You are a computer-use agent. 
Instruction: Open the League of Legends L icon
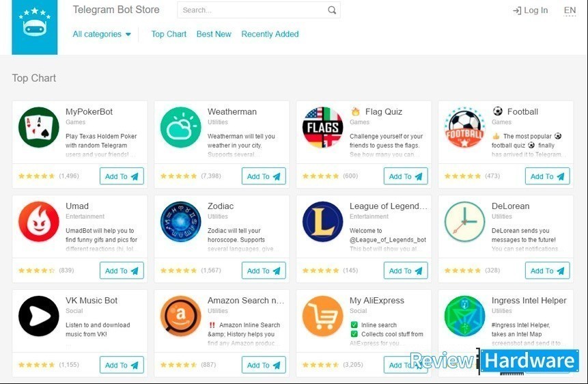[322, 221]
